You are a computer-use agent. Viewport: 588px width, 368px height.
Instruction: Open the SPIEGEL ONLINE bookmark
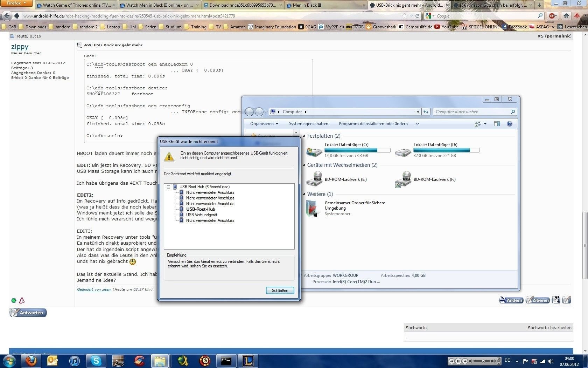[480, 27]
